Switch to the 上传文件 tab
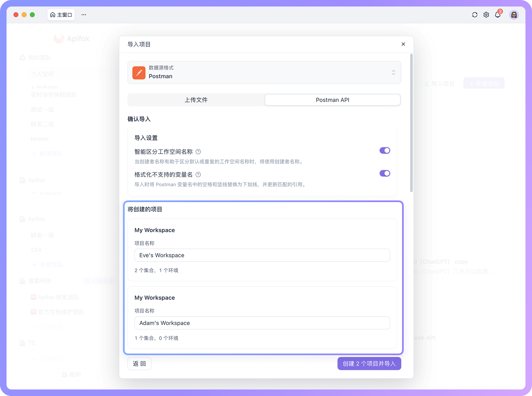 coord(196,100)
